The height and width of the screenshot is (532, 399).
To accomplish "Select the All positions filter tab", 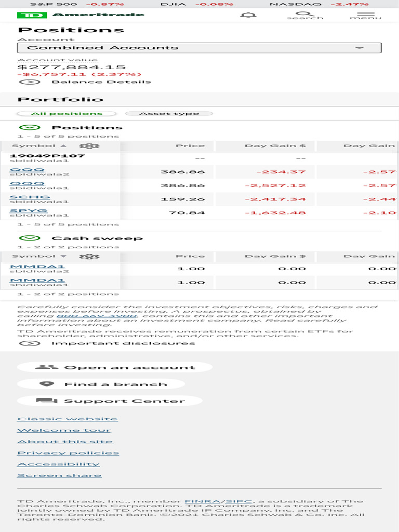I will point(66,114).
